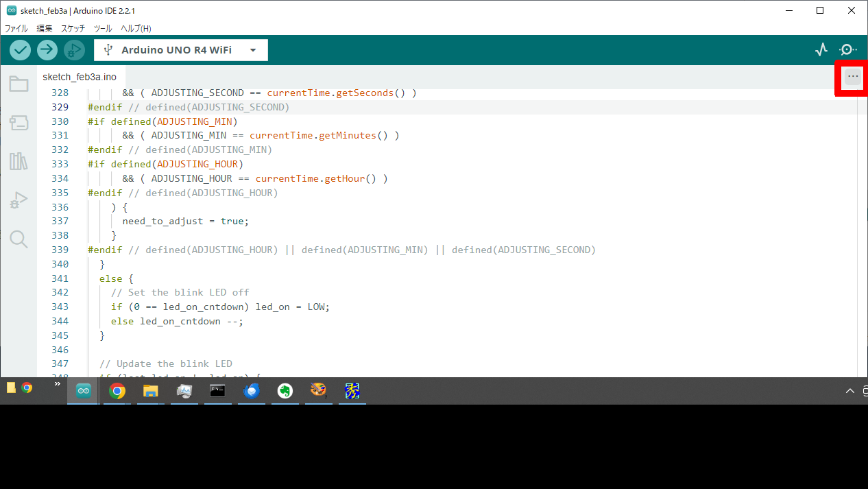The image size is (868, 489).
Task: Open the ファイル menu
Action: point(16,29)
